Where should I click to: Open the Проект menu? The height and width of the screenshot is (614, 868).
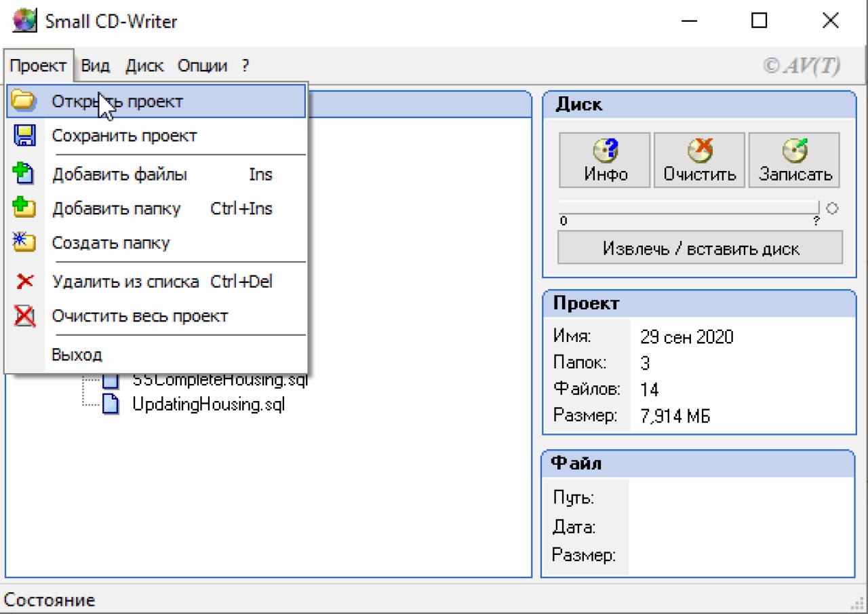pos(39,66)
